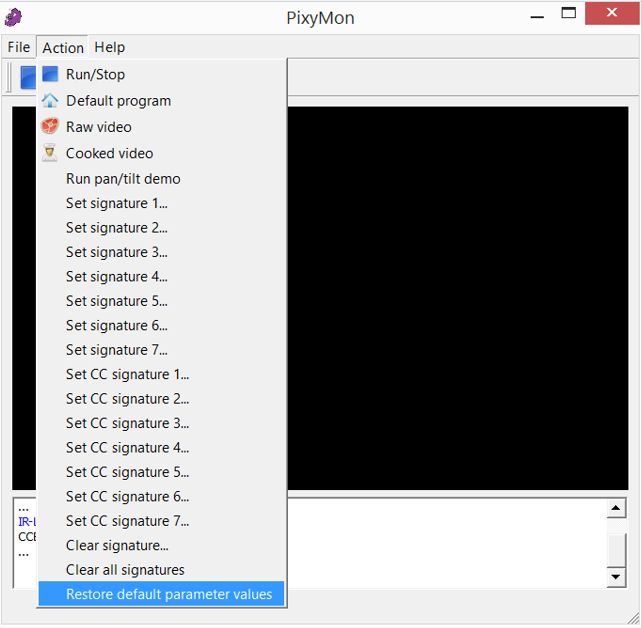
Task: Click the console scrollbar thumb
Action: click(x=616, y=549)
